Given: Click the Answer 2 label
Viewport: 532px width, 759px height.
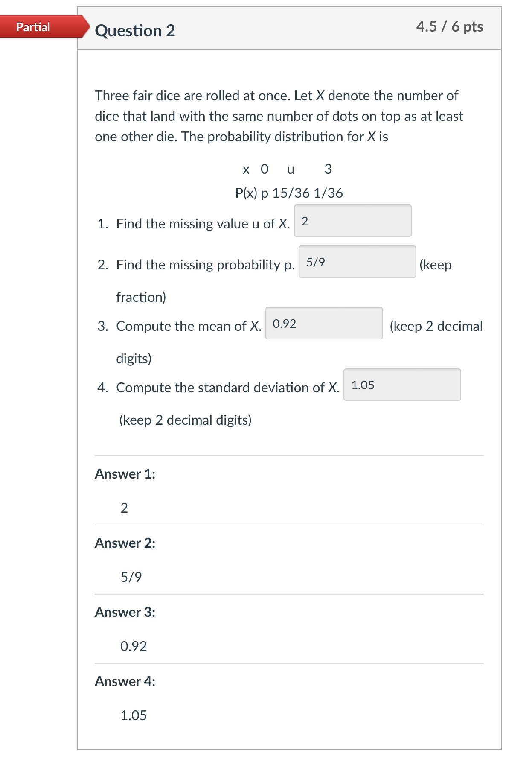Looking at the screenshot, I should click(x=125, y=543).
